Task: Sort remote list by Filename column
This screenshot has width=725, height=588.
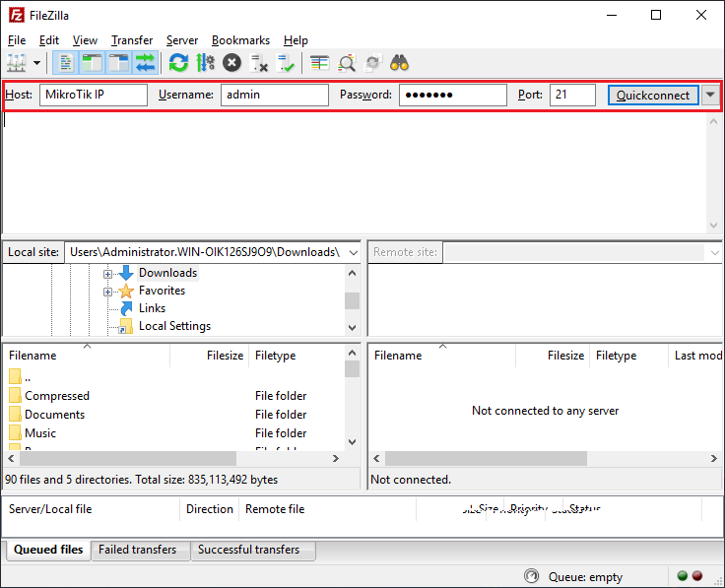Action: click(442, 356)
